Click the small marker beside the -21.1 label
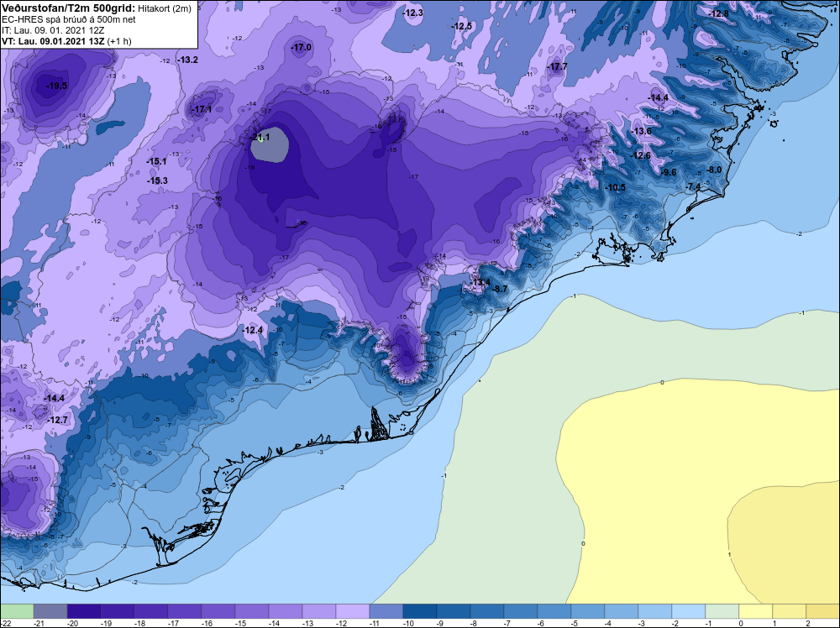The image size is (840, 628). pos(260,139)
